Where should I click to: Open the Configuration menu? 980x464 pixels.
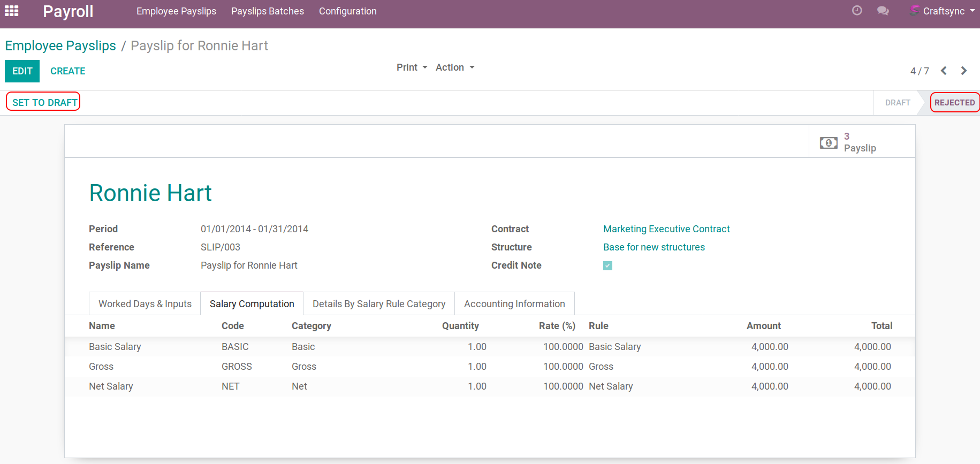(x=347, y=11)
